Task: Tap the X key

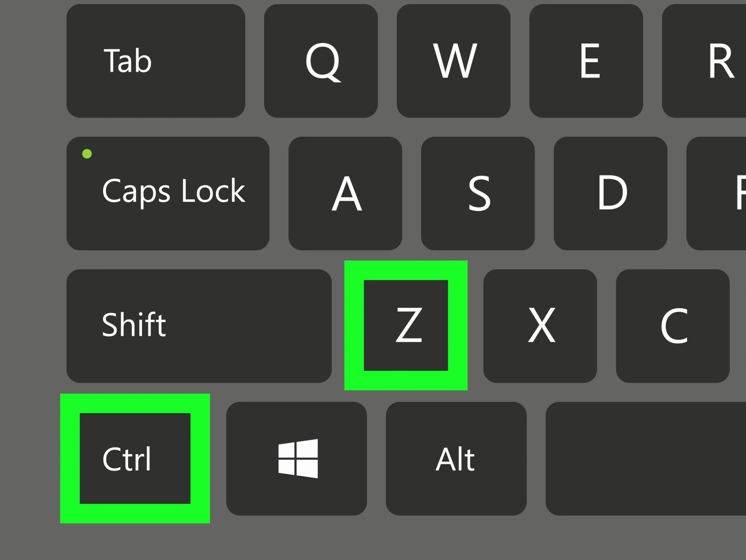Action: (540, 326)
